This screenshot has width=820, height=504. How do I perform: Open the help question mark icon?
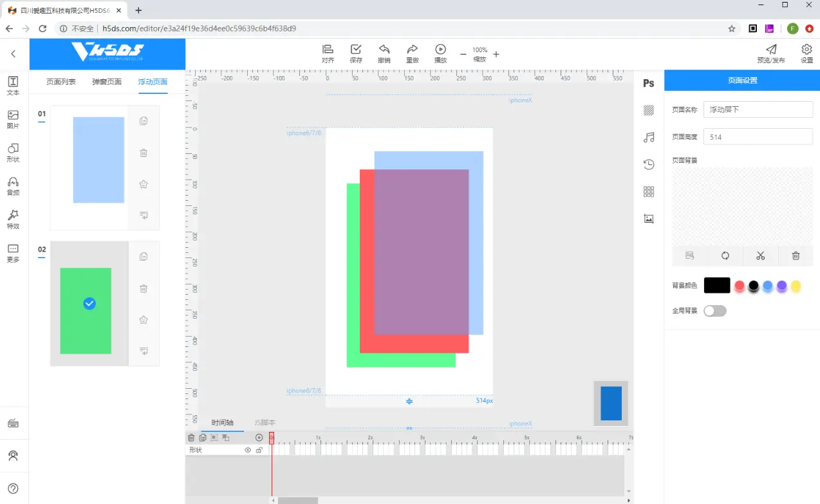point(13,489)
